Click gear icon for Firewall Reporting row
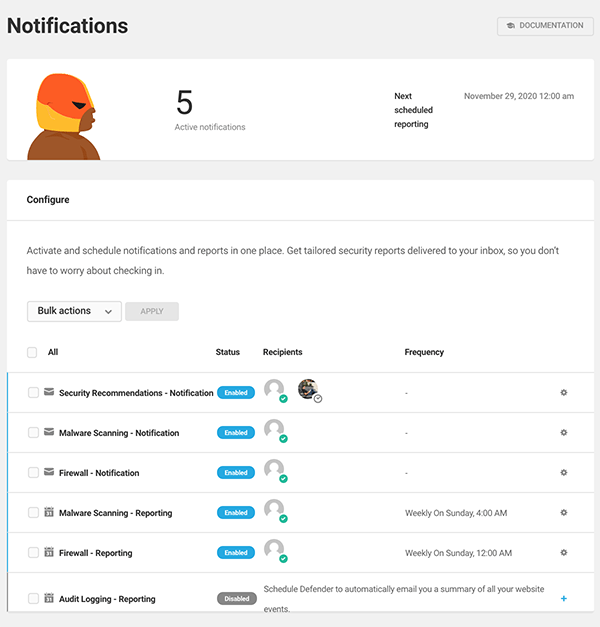600x627 pixels. (x=564, y=553)
